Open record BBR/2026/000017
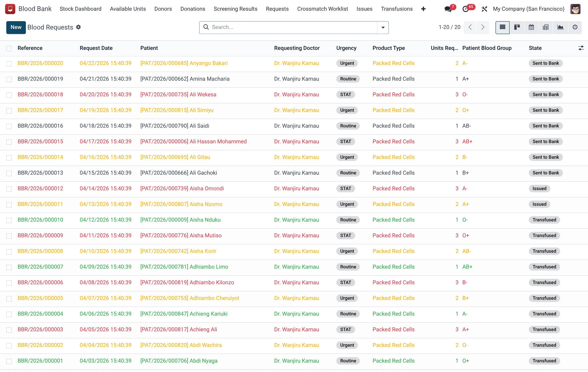 tap(40, 110)
